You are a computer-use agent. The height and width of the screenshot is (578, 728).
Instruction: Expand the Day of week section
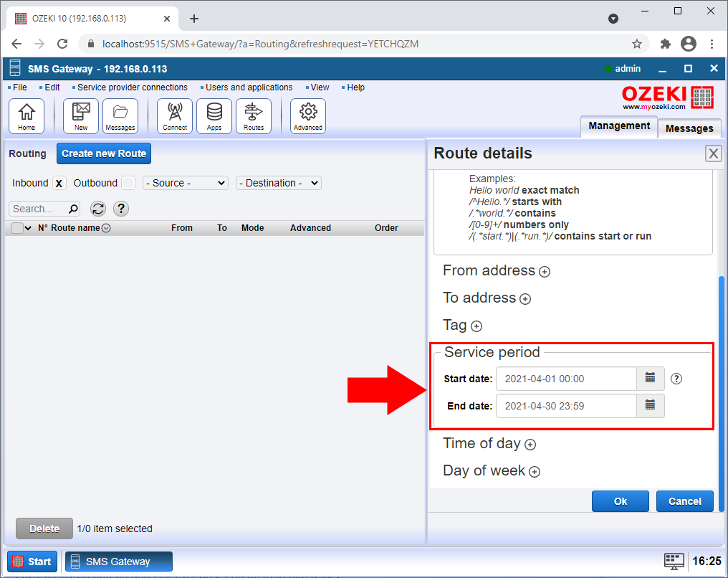tap(535, 473)
